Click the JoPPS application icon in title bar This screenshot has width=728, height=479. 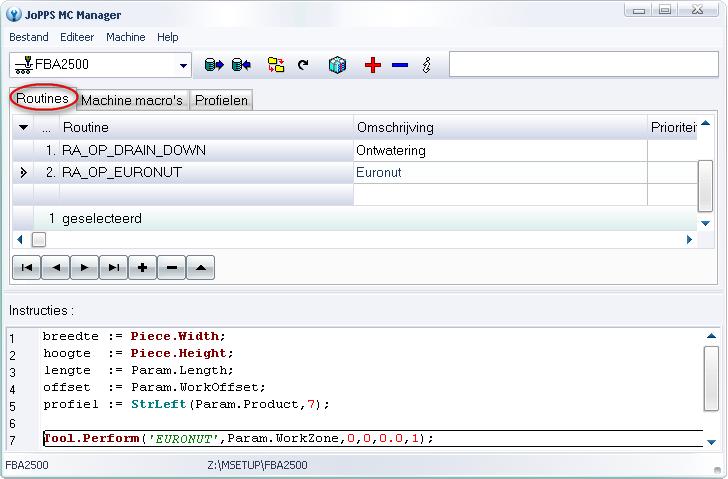14,14
